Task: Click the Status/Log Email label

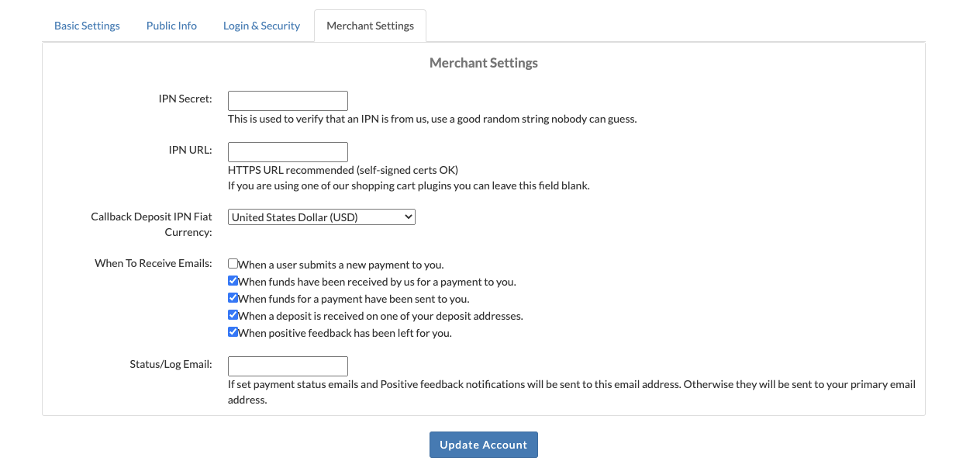Action: tap(171, 364)
